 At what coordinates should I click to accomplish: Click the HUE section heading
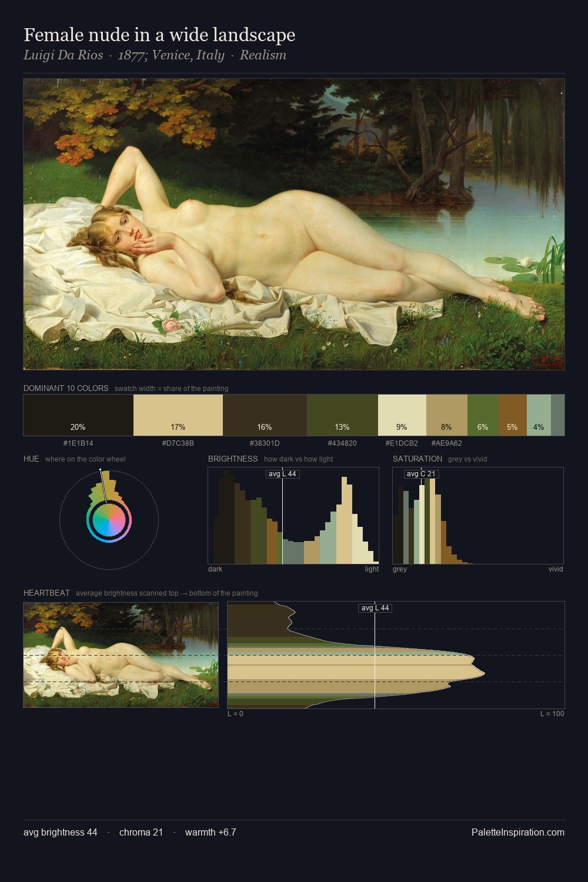(31, 459)
